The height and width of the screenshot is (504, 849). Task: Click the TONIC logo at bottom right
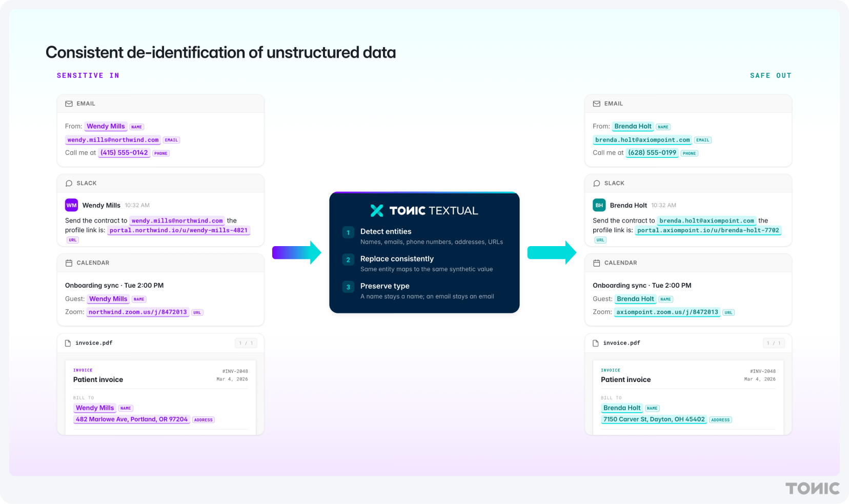click(813, 488)
